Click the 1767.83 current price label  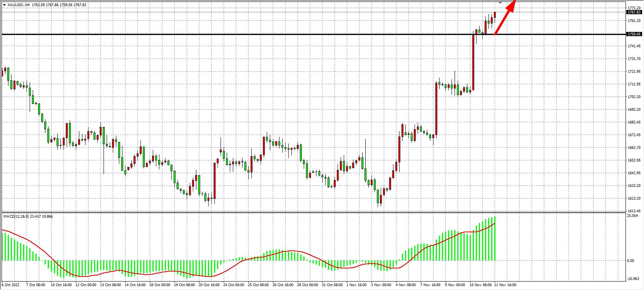[x=634, y=12]
